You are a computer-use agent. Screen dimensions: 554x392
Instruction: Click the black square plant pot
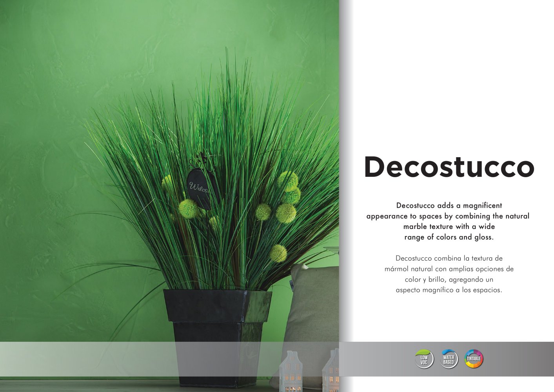pos(217,321)
